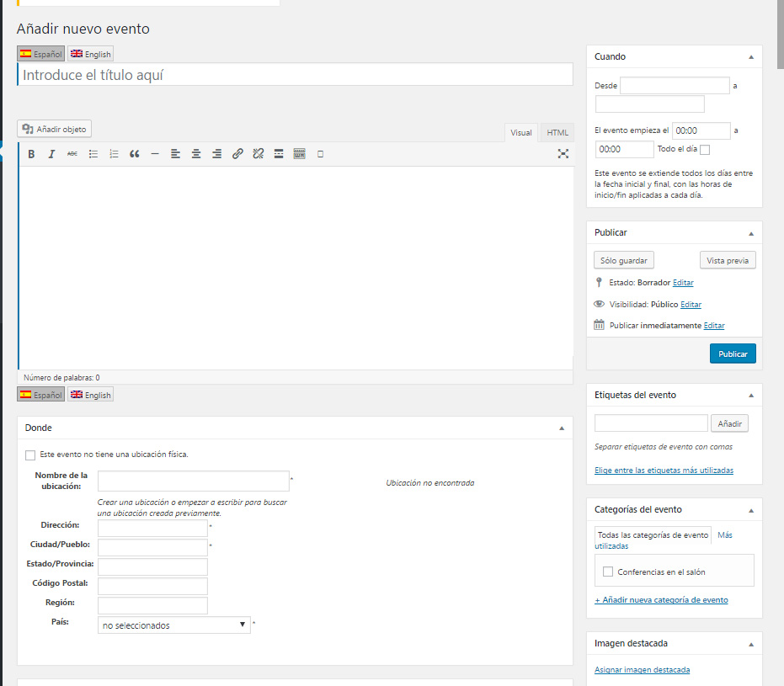Click the strikethrough formatting icon
Screen dimensions: 784x686
(72, 154)
